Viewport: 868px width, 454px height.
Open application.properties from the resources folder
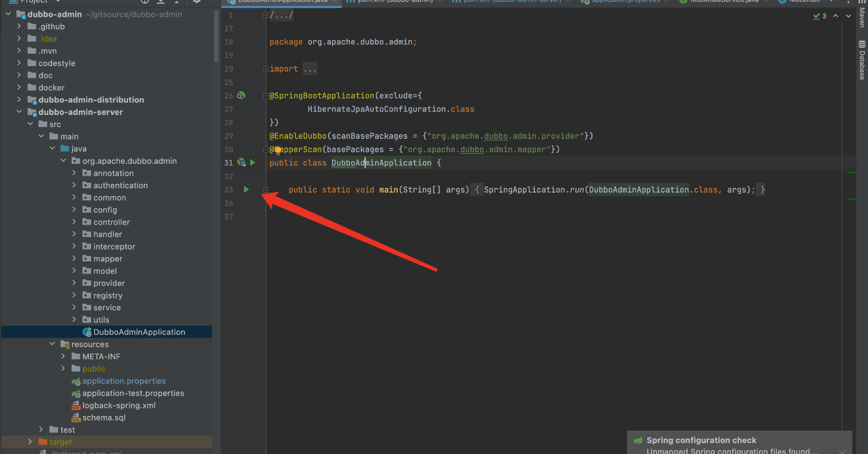click(124, 381)
